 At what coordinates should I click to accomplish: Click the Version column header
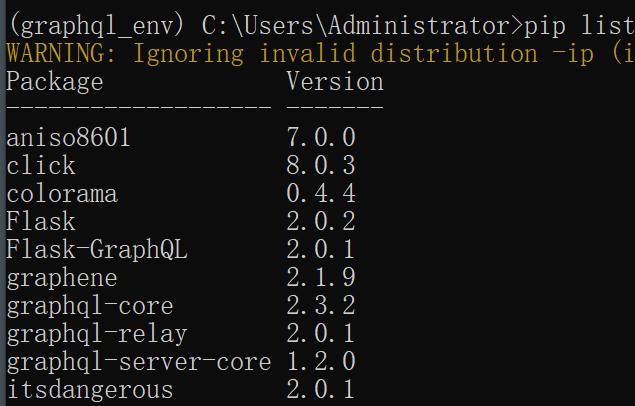(x=335, y=81)
